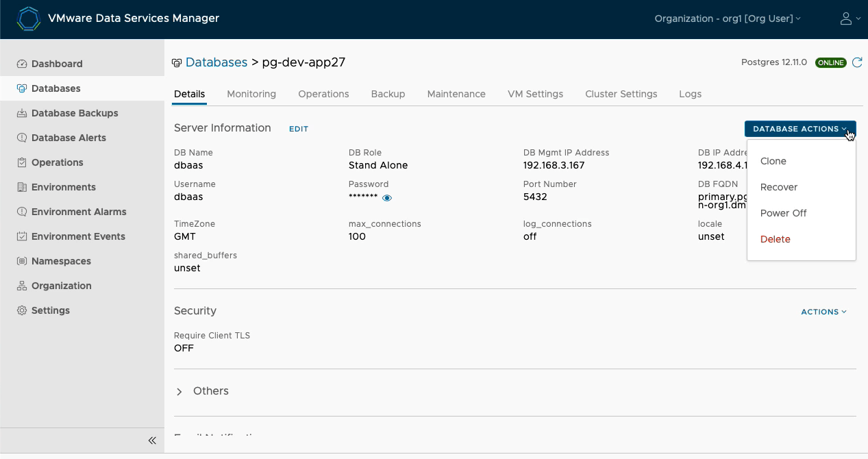Click the Database Backups icon in sidebar
Image resolution: width=868 pixels, height=459 pixels.
click(x=22, y=113)
